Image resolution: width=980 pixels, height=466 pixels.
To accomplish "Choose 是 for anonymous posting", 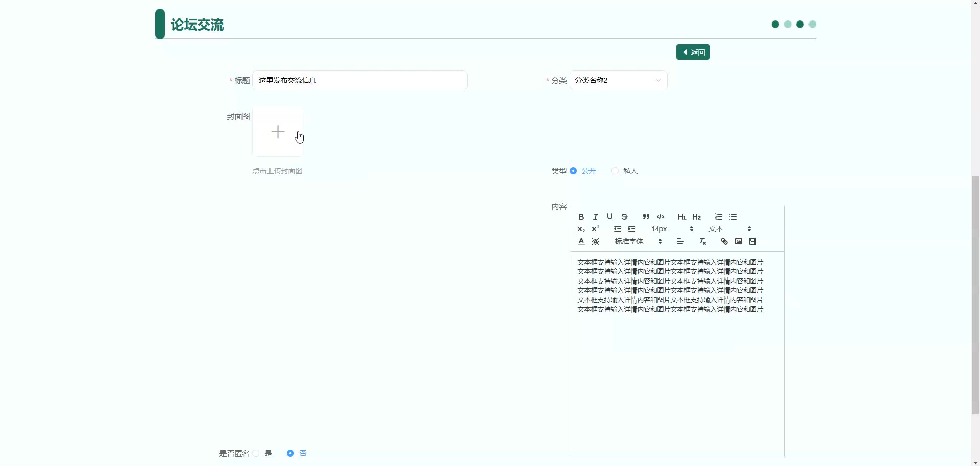I will tap(256, 453).
